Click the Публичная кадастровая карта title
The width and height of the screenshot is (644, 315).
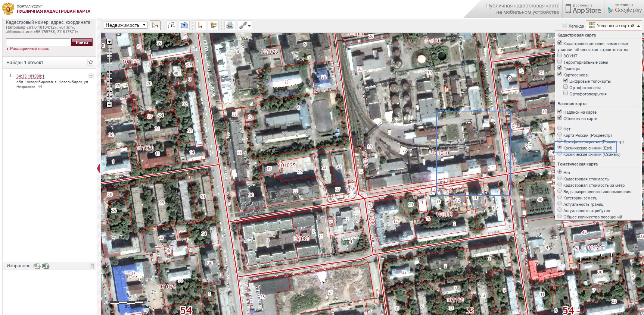tap(53, 11)
